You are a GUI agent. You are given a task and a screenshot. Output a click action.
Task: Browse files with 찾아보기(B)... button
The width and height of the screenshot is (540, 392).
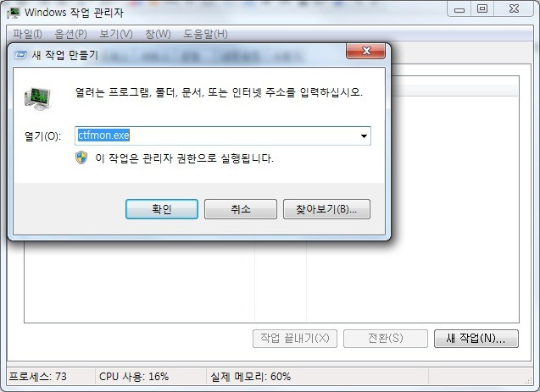point(326,209)
